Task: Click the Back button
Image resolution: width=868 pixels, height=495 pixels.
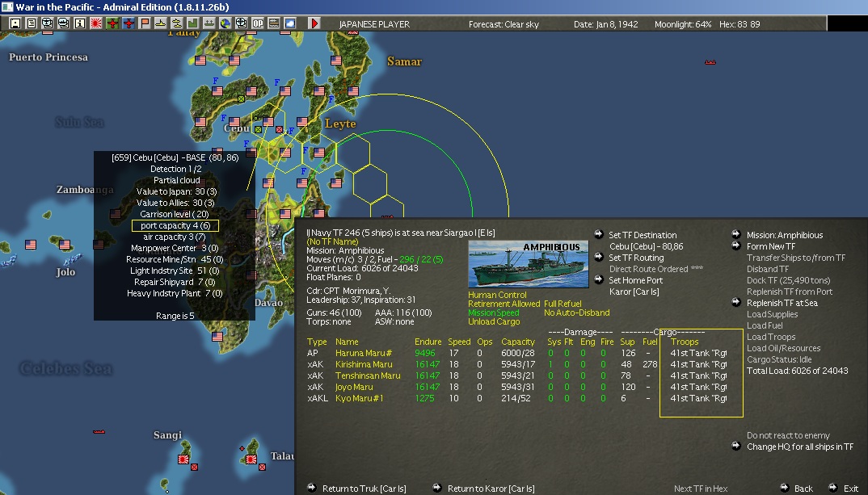Action: click(803, 489)
